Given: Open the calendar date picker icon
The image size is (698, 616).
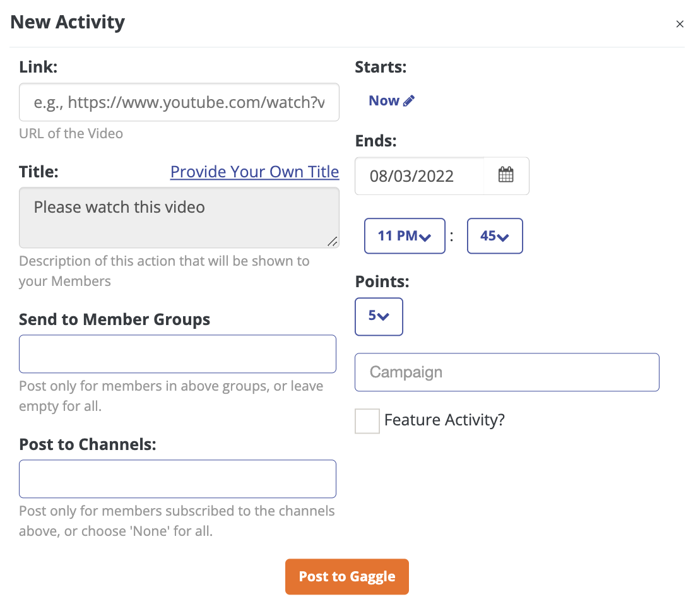Looking at the screenshot, I should click(506, 175).
